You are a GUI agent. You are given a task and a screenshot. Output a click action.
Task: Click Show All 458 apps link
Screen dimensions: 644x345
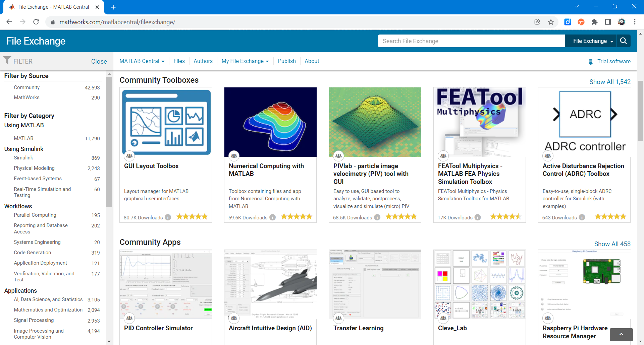pyautogui.click(x=612, y=244)
